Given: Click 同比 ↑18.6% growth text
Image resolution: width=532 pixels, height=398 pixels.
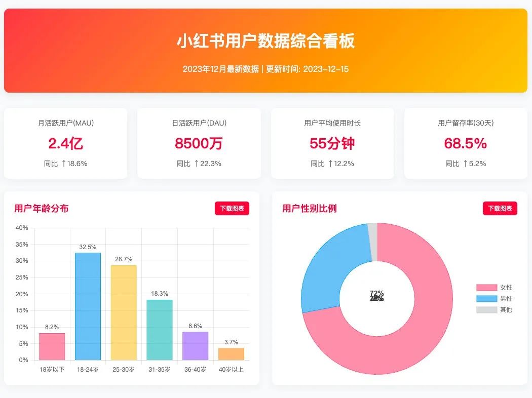Looking at the screenshot, I should [x=65, y=164].
